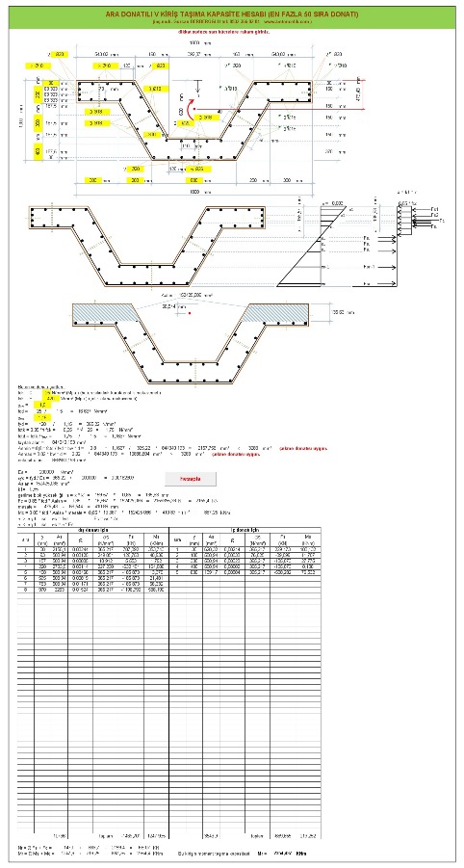Select the yellow 30 cover cell at flange top
This screenshot has height=868, width=464.
click(51, 83)
